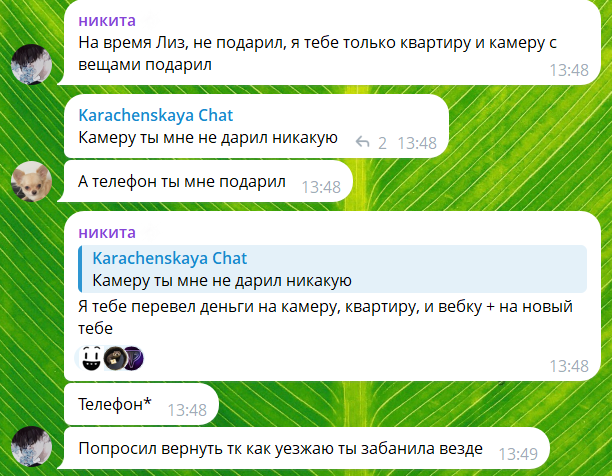This screenshot has width=612, height=476.
Task: Click the '2' reply count next to arrow
Action: click(382, 143)
